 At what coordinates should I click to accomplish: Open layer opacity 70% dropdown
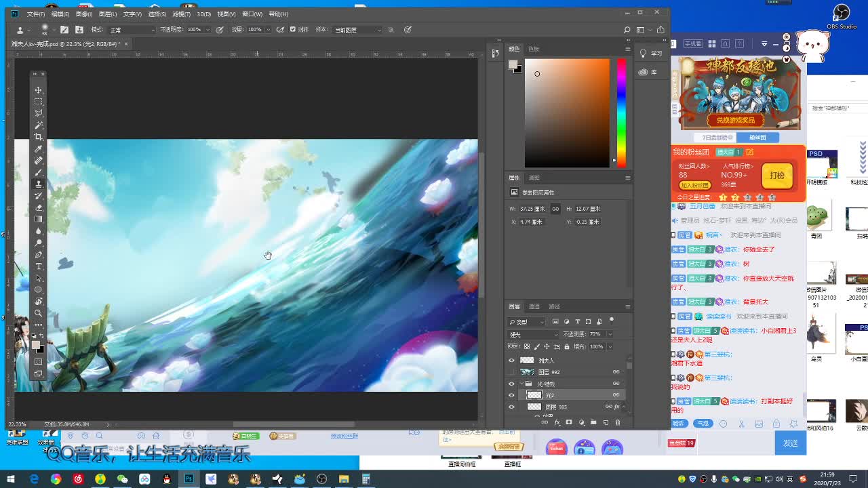point(610,334)
